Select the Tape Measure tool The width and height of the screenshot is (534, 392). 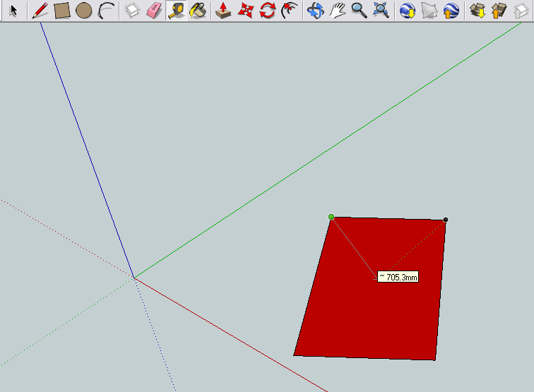coord(176,10)
